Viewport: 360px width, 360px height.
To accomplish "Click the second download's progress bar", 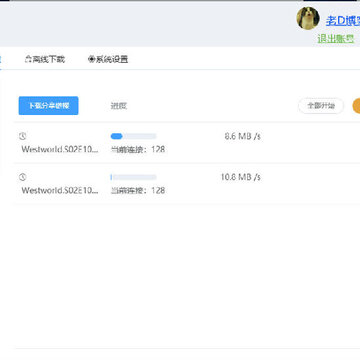I will point(133,177).
